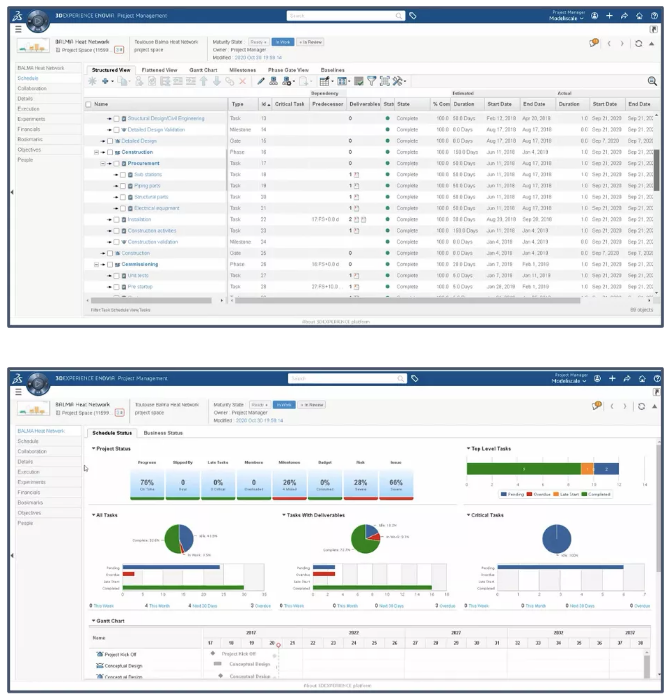Click the previous arrow in upper screenshot header
The width and height of the screenshot is (668, 700).
tap(609, 43)
